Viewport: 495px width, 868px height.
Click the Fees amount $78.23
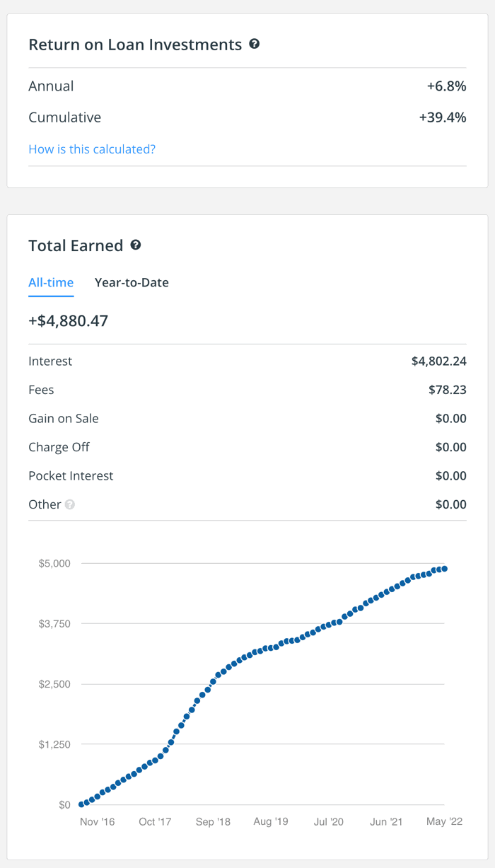[447, 390]
